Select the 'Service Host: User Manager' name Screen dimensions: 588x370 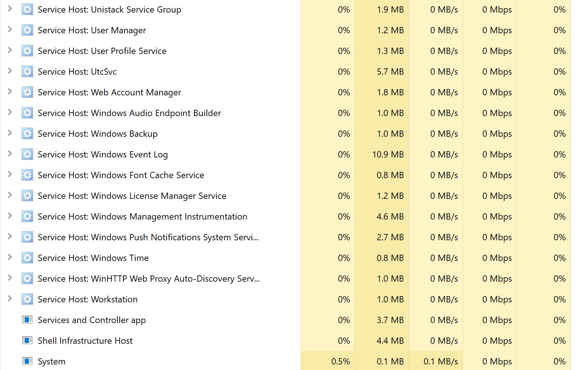click(92, 30)
